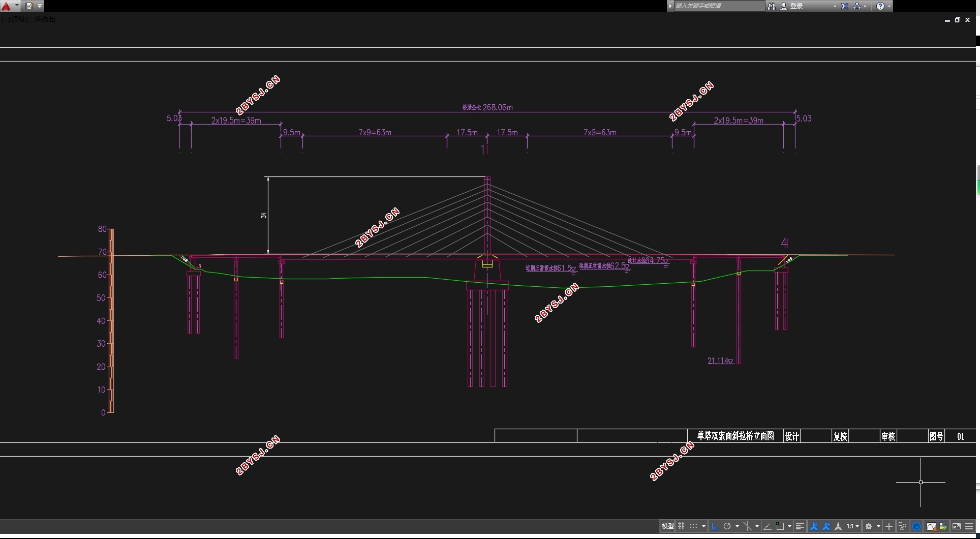The width and height of the screenshot is (980, 539).
Task: Open the sign-in dropdown arrow
Action: pos(835,6)
